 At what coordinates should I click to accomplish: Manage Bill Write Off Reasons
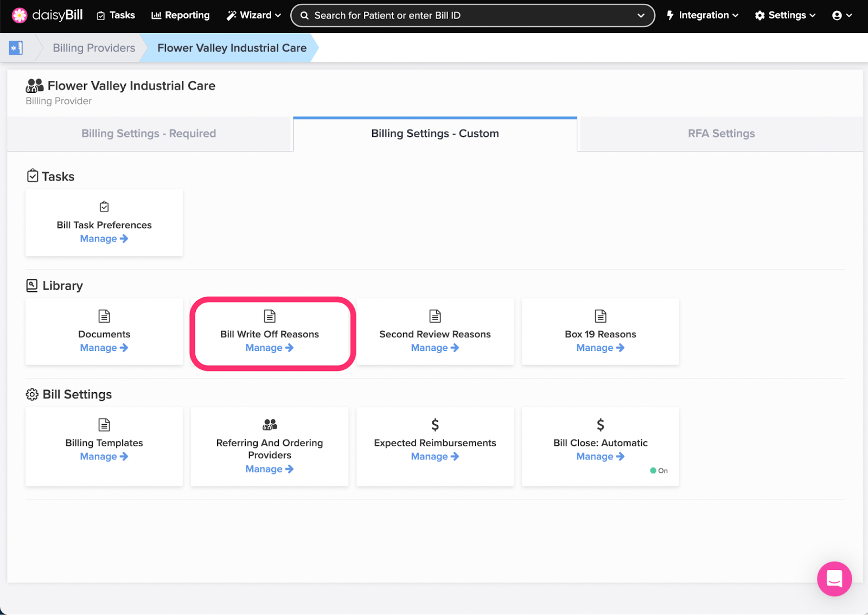pyautogui.click(x=270, y=348)
